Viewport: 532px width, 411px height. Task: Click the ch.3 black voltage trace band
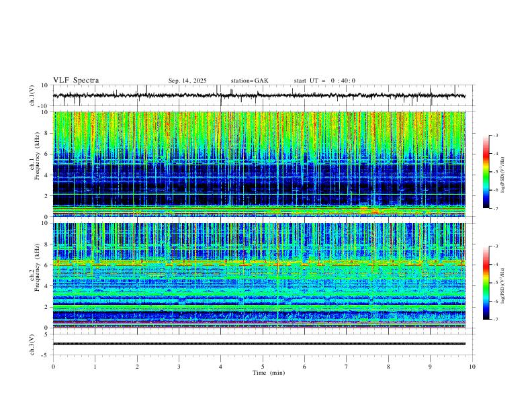pos(259,344)
